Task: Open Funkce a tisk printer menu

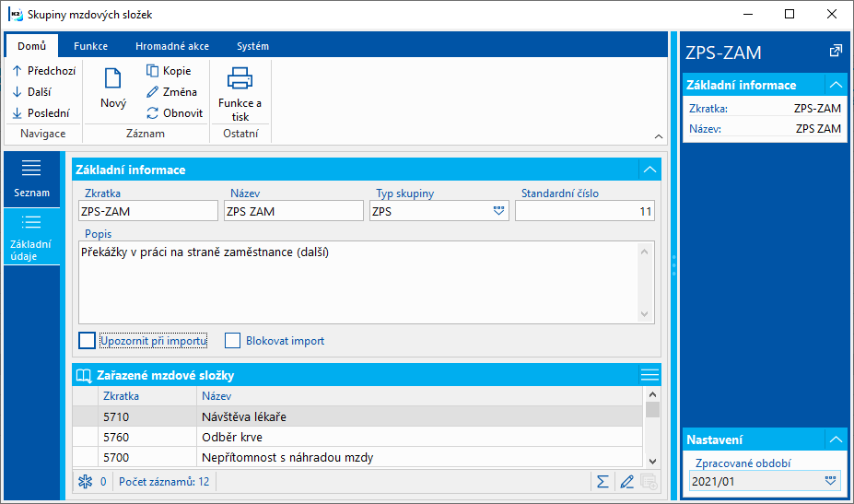Action: tap(240, 94)
